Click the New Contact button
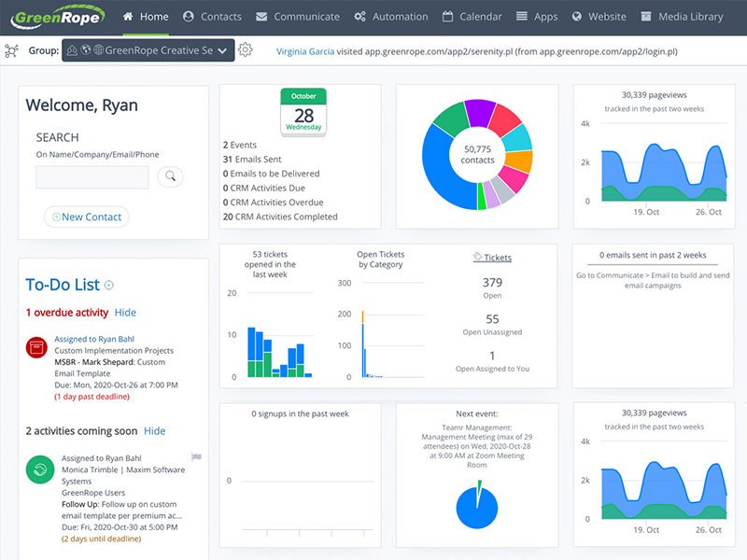 [85, 217]
